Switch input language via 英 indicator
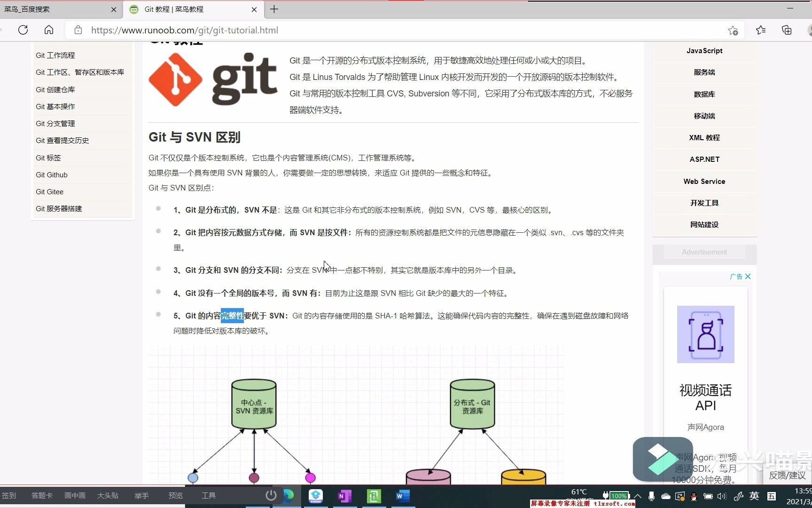The height and width of the screenshot is (508, 812). pos(754,496)
